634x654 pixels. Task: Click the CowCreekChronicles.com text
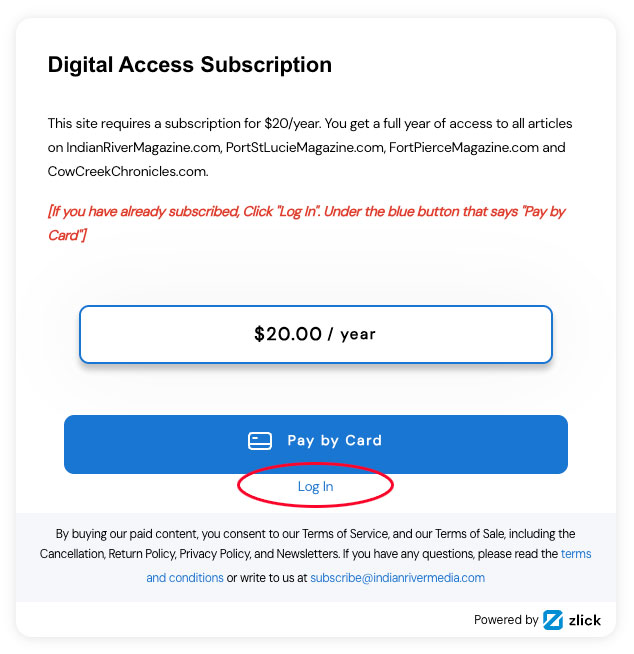click(x=127, y=171)
